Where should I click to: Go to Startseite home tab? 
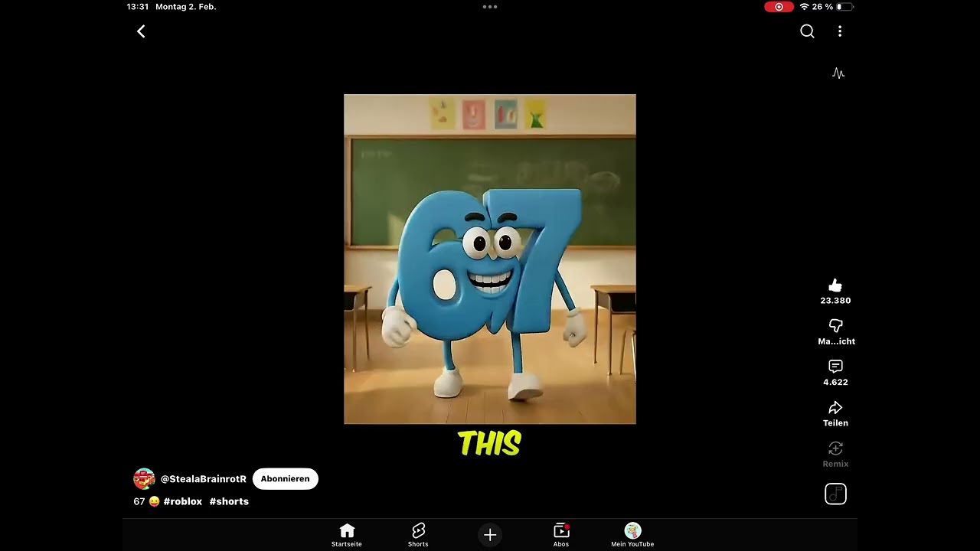[x=347, y=535]
